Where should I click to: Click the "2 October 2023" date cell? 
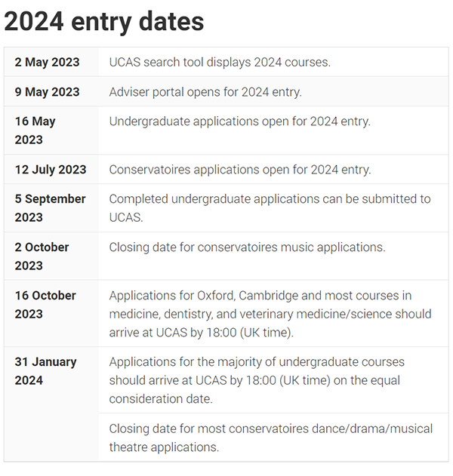(42, 256)
